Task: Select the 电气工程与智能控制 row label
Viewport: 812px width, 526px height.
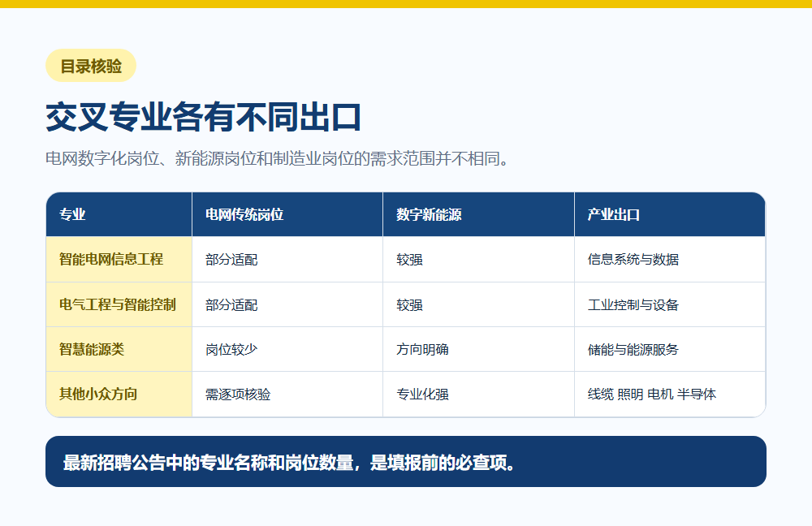Action: tap(119, 304)
